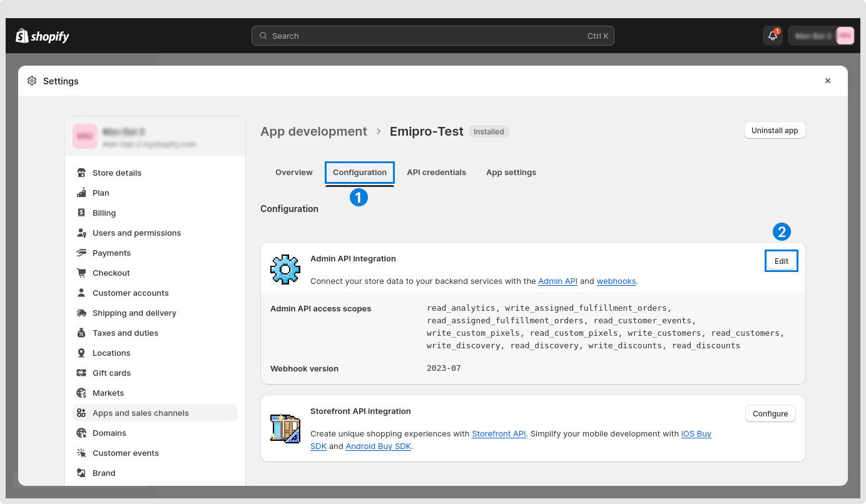Screen dimensions: 866x504
Task: Click the Installed status badge
Action: click(489, 131)
